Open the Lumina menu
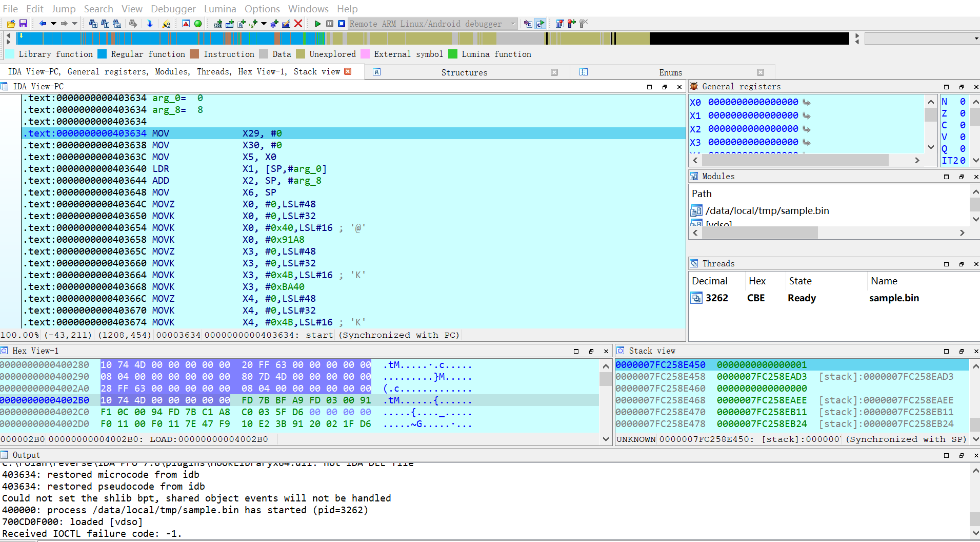980x542 pixels. click(x=219, y=9)
